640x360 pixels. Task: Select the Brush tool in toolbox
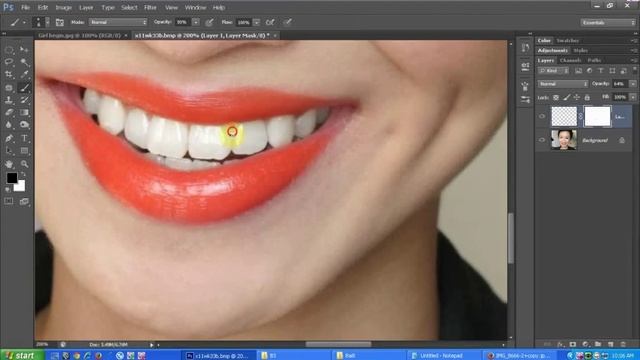point(24,87)
